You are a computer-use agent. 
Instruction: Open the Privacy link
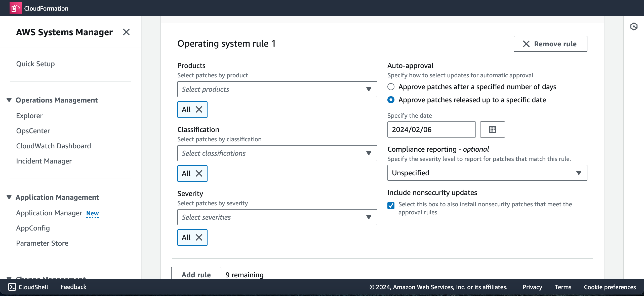[532, 287]
